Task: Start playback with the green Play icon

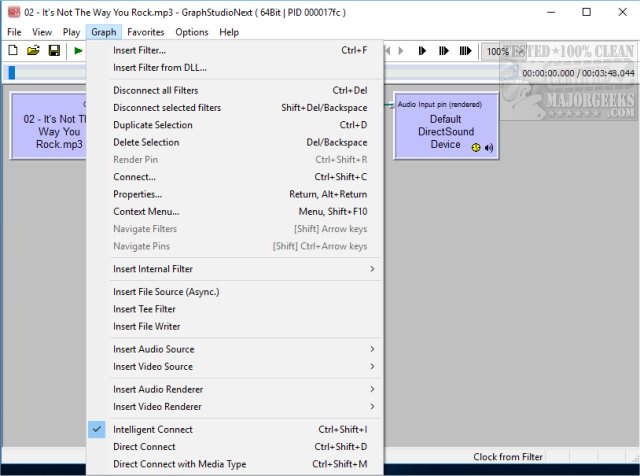Action: [x=78, y=51]
